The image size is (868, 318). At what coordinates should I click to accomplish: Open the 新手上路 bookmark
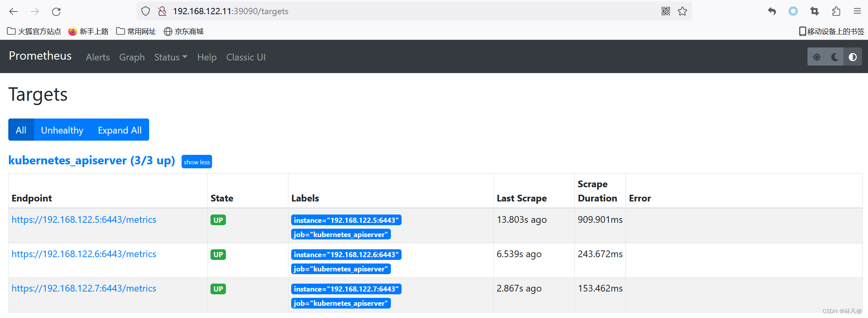point(88,32)
